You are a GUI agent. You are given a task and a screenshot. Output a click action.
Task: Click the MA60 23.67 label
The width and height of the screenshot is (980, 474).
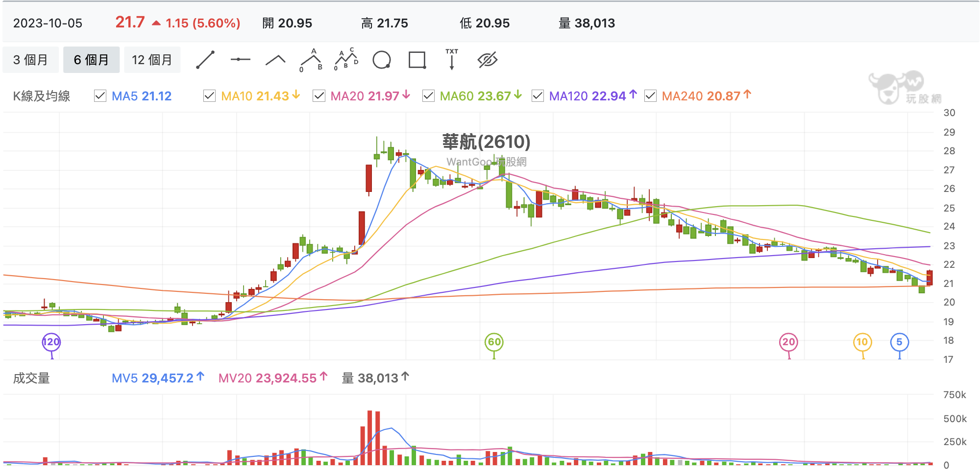click(x=475, y=96)
